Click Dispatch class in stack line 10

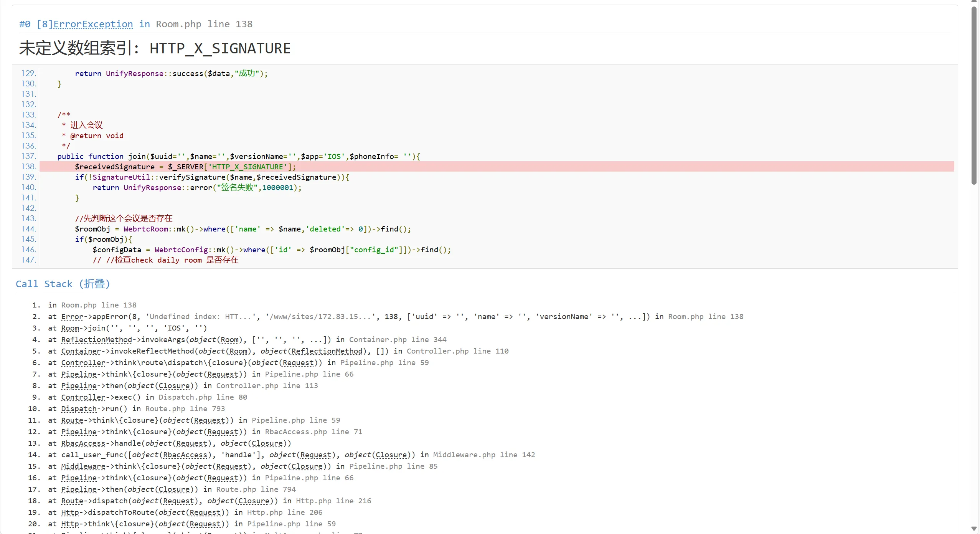(x=79, y=409)
